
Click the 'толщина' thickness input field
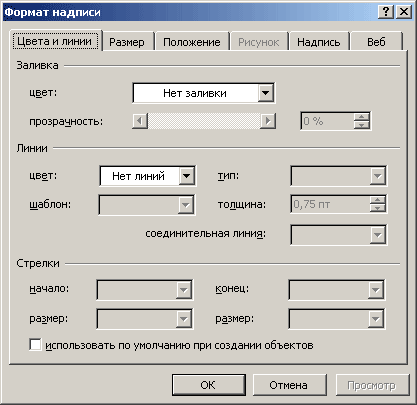[x=330, y=204]
